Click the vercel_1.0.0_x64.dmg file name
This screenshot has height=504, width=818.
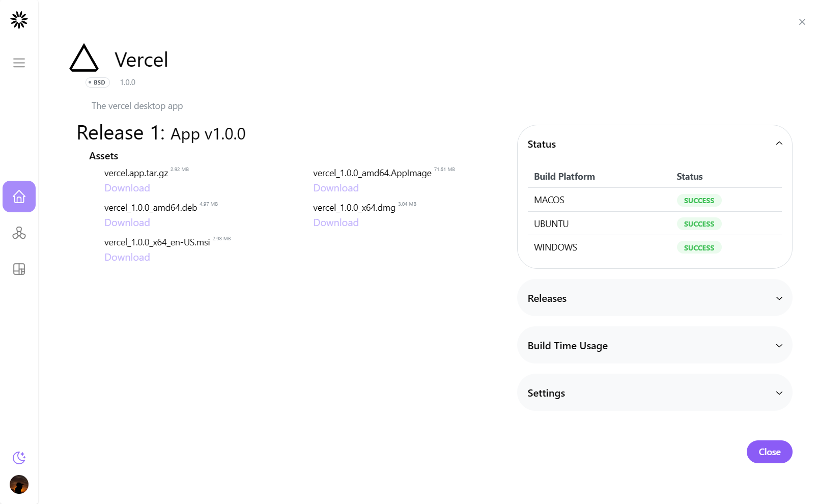[x=354, y=208]
